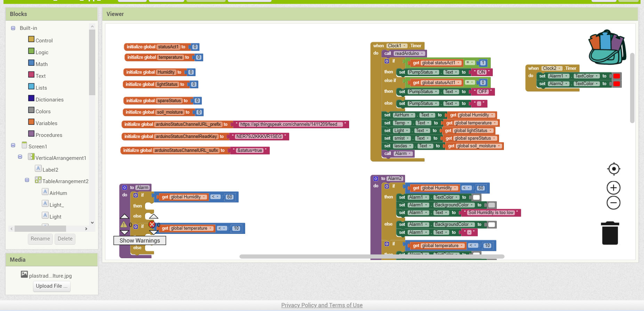Zoom out with the minus icon
Image resolution: width=644 pixels, height=311 pixels.
[x=614, y=203]
